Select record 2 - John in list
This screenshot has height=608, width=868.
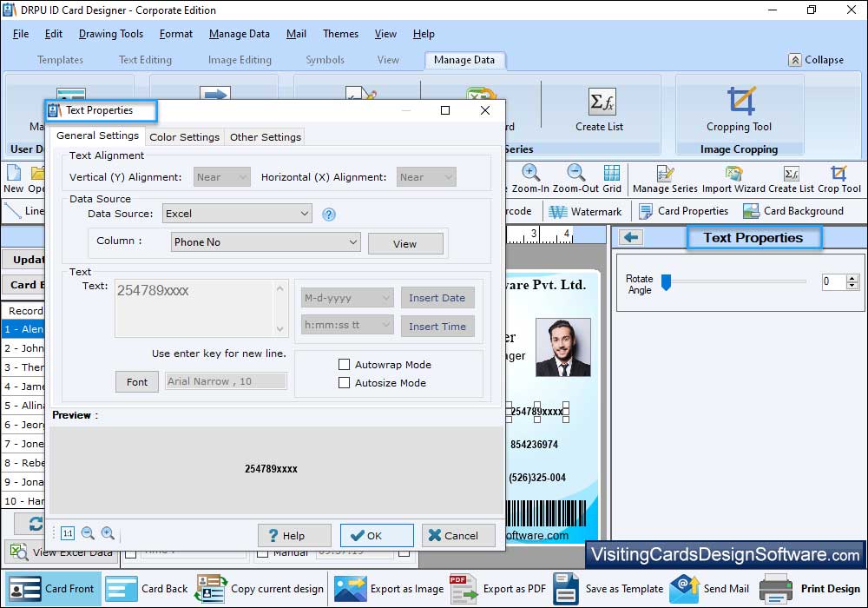coord(23,348)
